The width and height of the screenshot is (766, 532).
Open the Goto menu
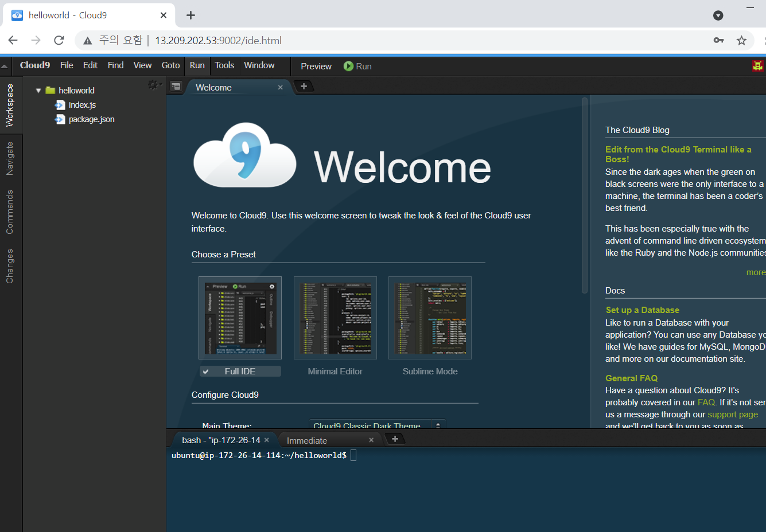pos(170,65)
